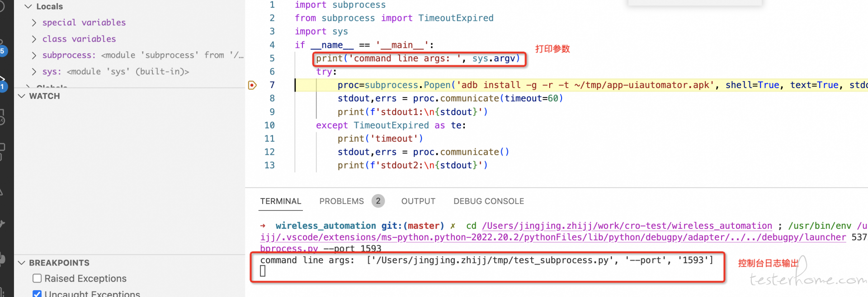Click 'import subprocess' on line 1
Image resolution: width=868 pixels, height=297 pixels.
[x=340, y=5]
